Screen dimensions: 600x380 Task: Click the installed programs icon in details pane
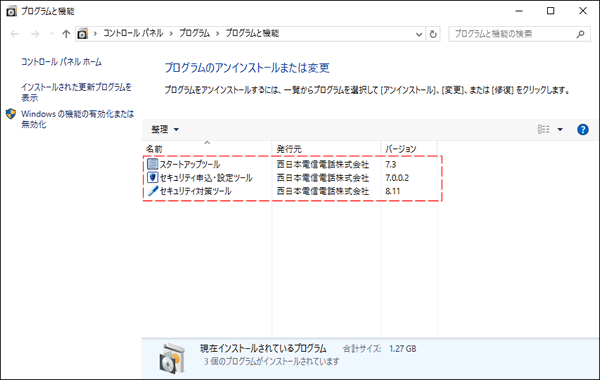click(172, 358)
